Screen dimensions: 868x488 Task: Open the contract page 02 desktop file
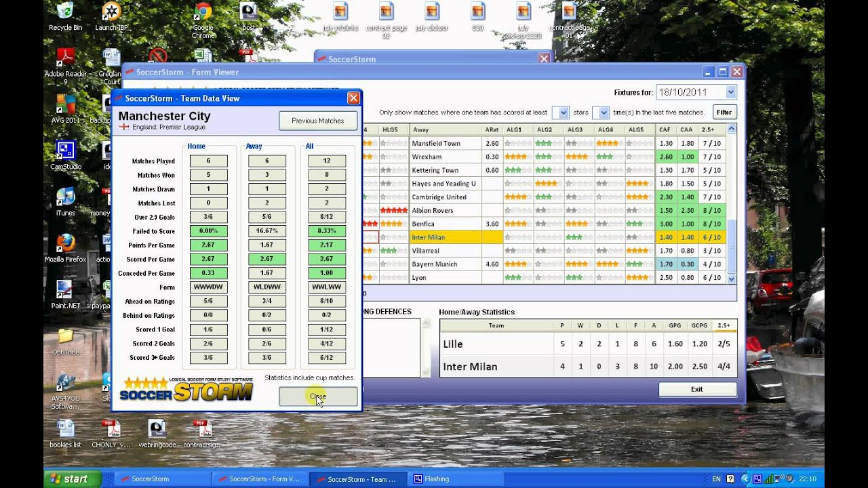[387, 20]
